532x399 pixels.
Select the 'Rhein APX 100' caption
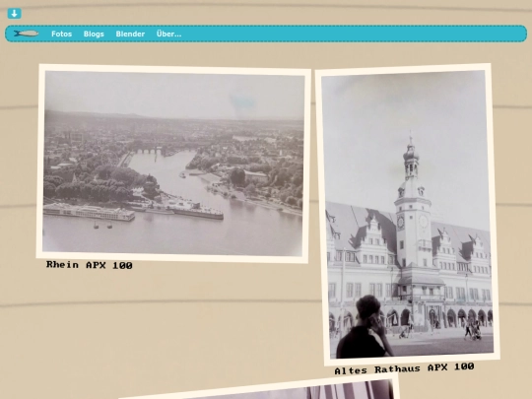[90, 265]
